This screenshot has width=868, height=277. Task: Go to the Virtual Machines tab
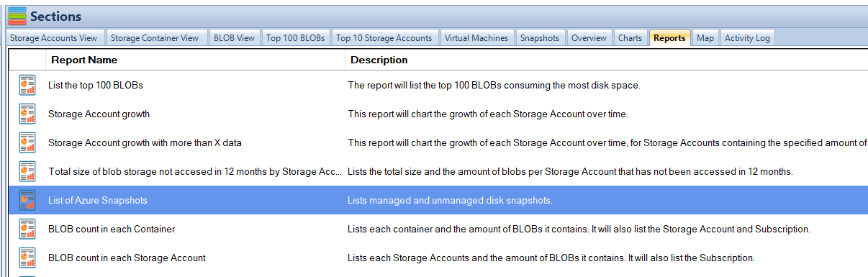[x=476, y=38]
